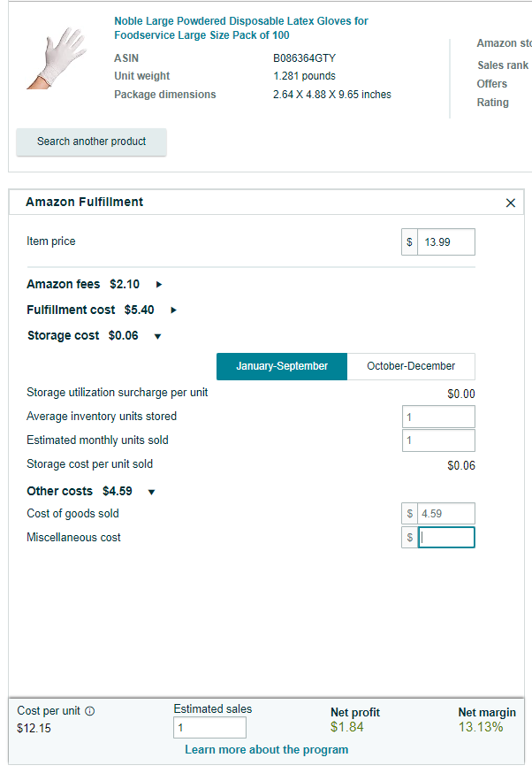Click the Estimated monthly units sold field

pyautogui.click(x=438, y=440)
